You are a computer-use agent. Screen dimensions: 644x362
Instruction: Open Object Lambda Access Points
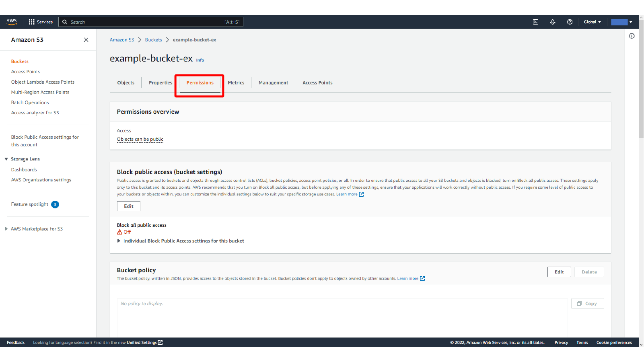click(43, 82)
